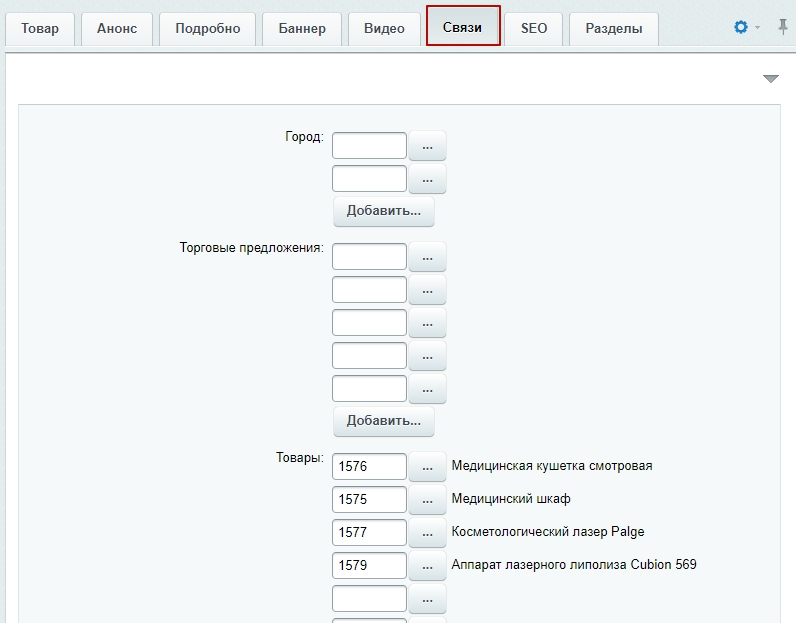The image size is (796, 623).
Task: Open the dropdown arrow beside the gear
Action: tap(757, 27)
